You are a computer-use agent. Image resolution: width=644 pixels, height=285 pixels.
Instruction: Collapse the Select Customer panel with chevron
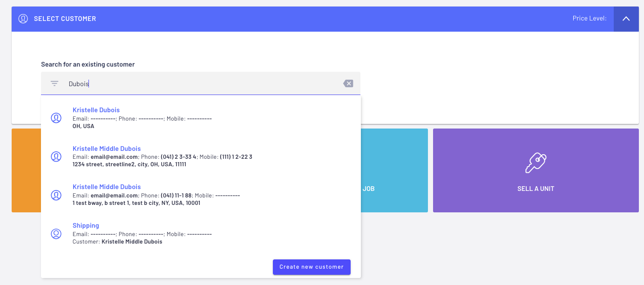click(x=626, y=19)
